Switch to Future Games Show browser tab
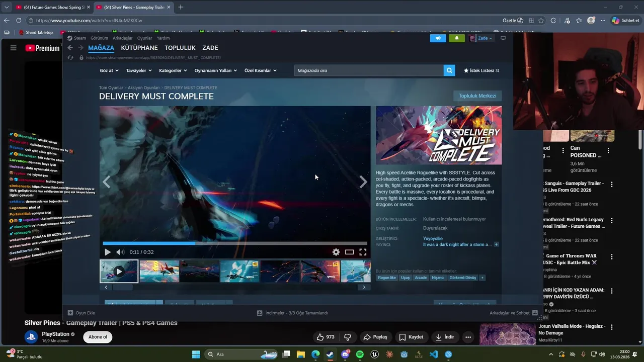 [x=53, y=7]
